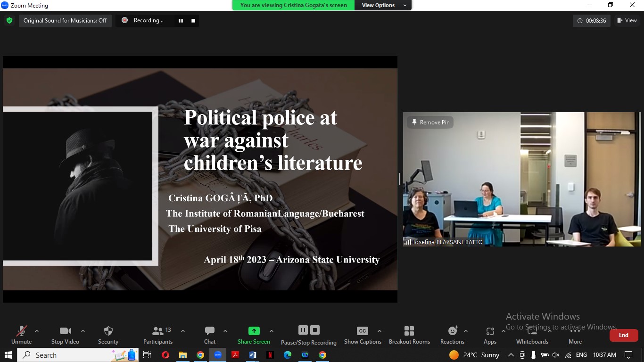The image size is (644, 362).
Task: Expand sharing options arrow beside Share Screen
Action: coord(272,331)
